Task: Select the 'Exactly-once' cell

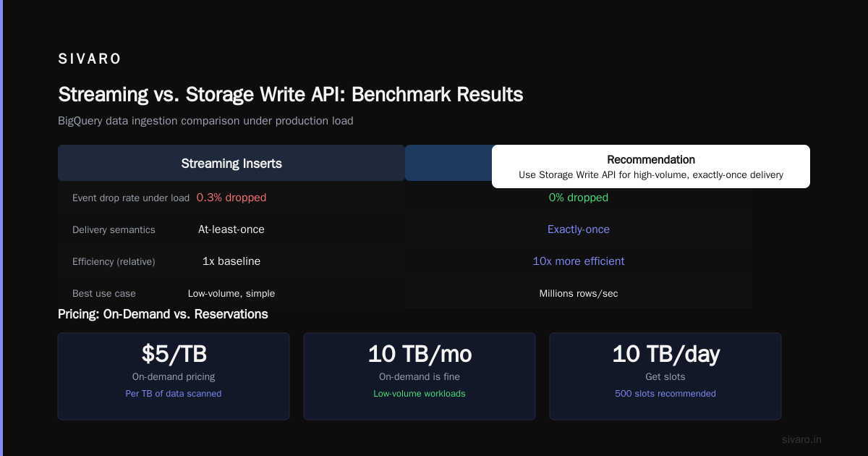Action: [x=579, y=229]
